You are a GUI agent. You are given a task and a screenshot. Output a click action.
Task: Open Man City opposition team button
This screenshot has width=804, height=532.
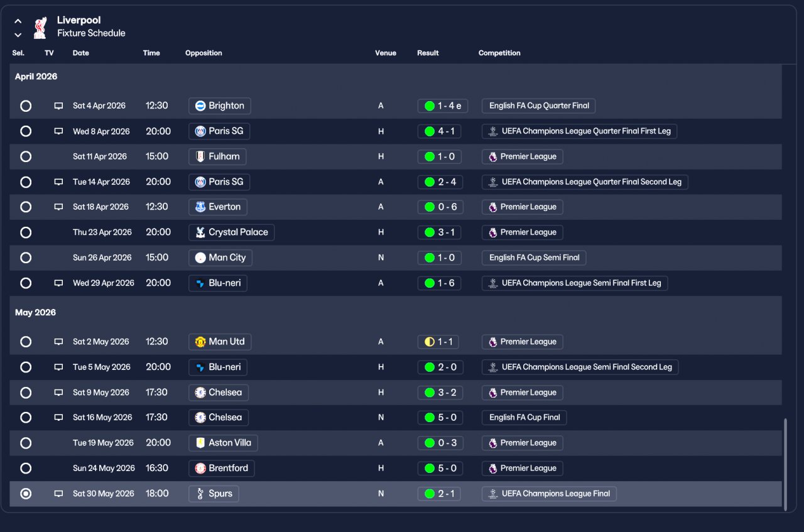tap(220, 258)
